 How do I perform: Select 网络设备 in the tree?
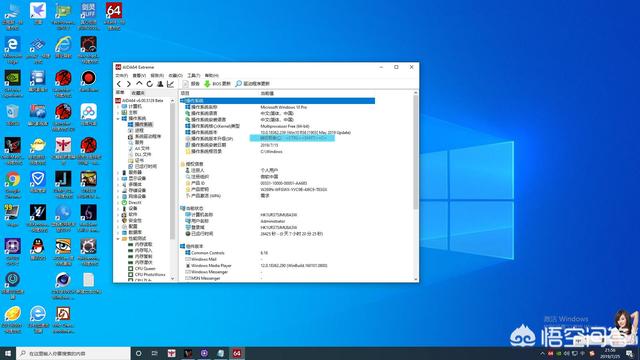click(x=137, y=196)
